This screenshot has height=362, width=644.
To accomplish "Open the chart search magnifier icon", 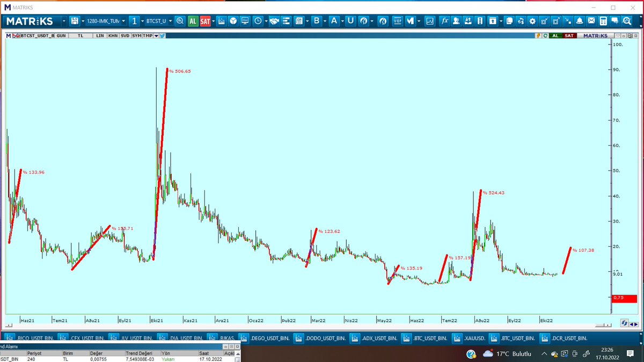I will (x=179, y=21).
